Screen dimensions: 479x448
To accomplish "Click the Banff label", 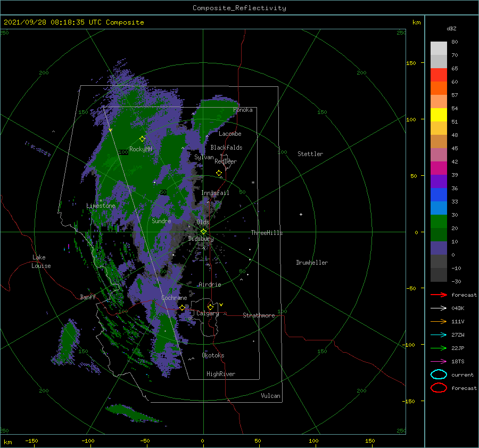I will click(x=88, y=297).
